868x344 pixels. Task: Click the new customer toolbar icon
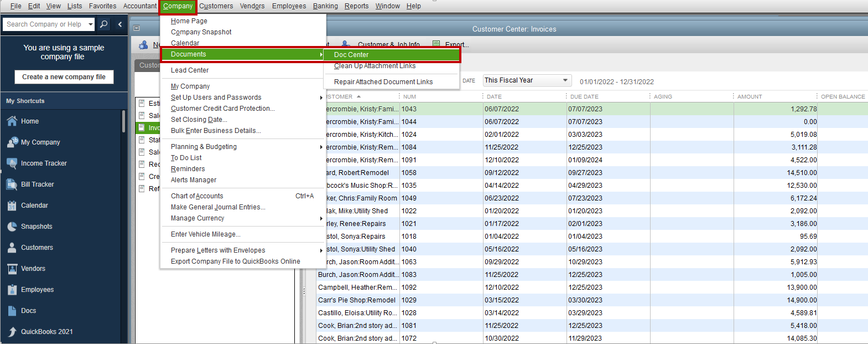coord(143,45)
